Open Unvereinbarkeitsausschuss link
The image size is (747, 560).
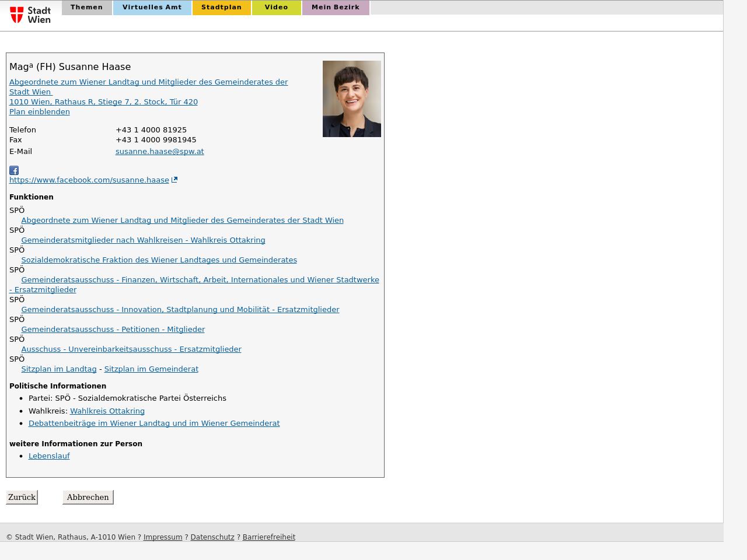coord(131,349)
